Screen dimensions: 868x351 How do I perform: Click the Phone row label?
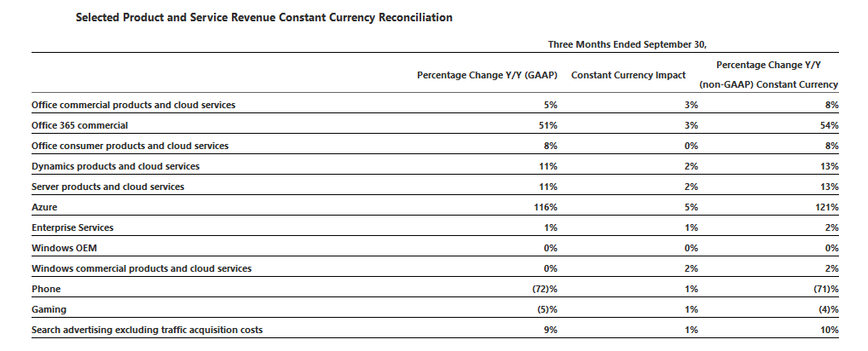point(46,289)
